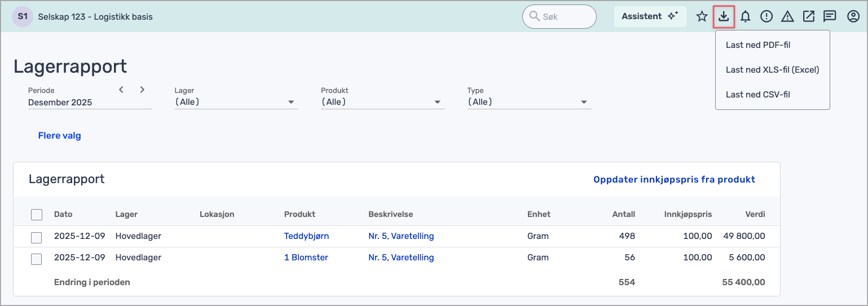Open the chat message icon
The width and height of the screenshot is (868, 306).
click(x=830, y=17)
